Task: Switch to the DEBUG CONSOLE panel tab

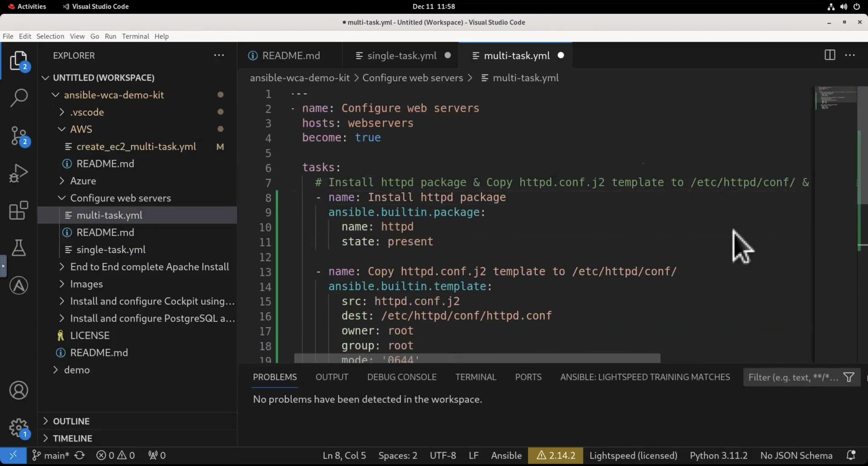Action: (402, 377)
